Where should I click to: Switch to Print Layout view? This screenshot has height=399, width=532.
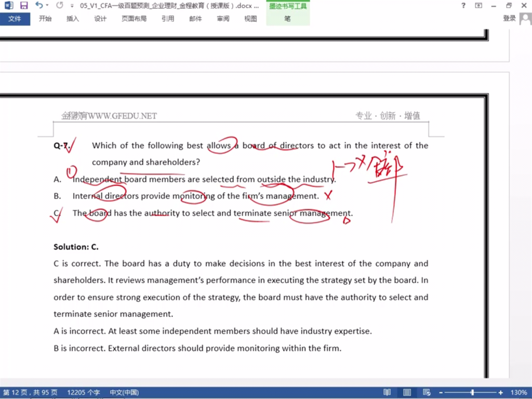(407, 392)
